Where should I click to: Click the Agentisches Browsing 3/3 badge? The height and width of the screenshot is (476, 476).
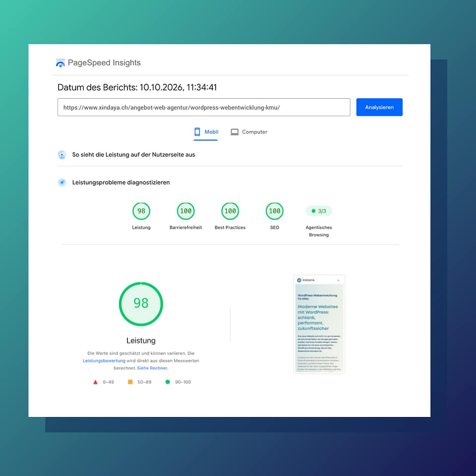click(319, 211)
